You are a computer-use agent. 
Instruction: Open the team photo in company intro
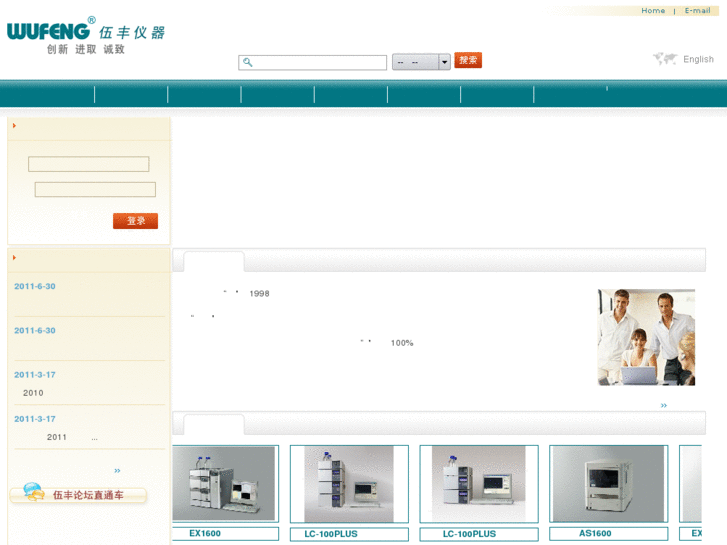pos(646,337)
